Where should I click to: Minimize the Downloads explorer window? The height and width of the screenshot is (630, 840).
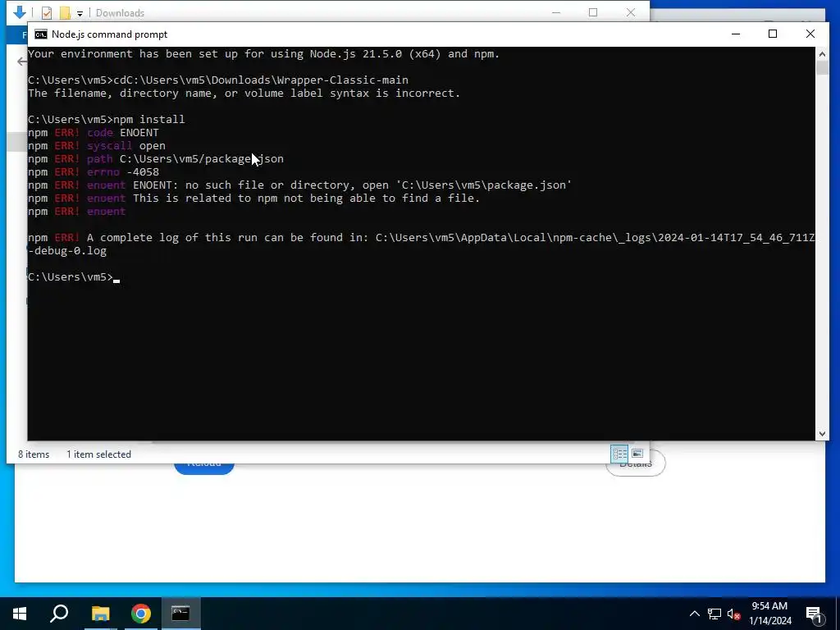pos(556,12)
